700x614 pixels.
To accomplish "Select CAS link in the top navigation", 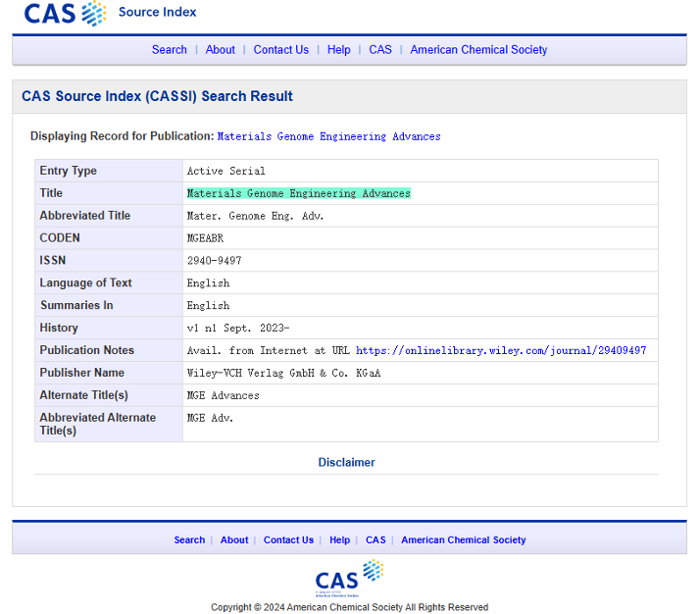I will (x=380, y=50).
